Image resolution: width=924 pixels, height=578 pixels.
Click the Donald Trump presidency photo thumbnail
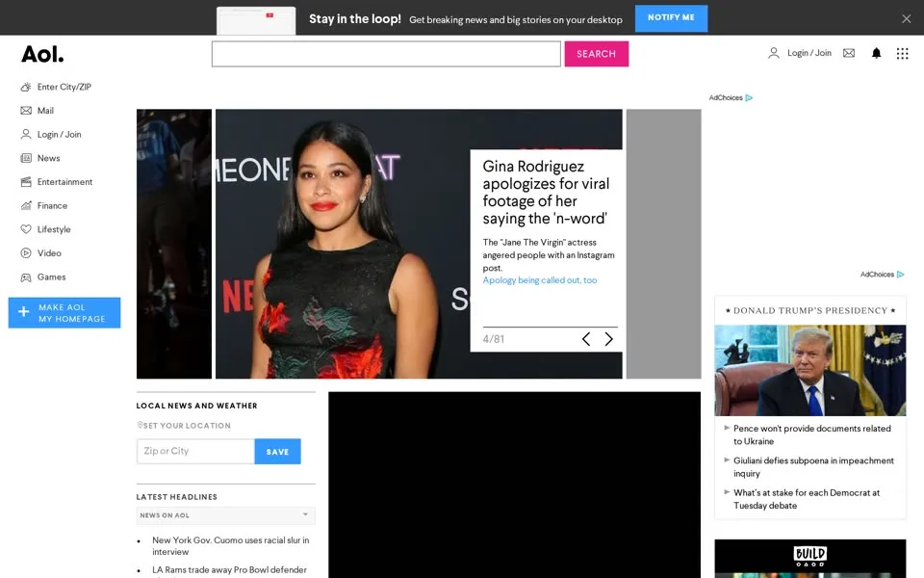click(810, 370)
